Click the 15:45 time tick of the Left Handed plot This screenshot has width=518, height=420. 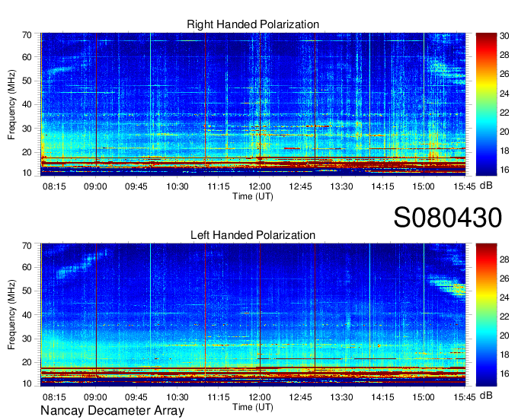pyautogui.click(x=465, y=397)
